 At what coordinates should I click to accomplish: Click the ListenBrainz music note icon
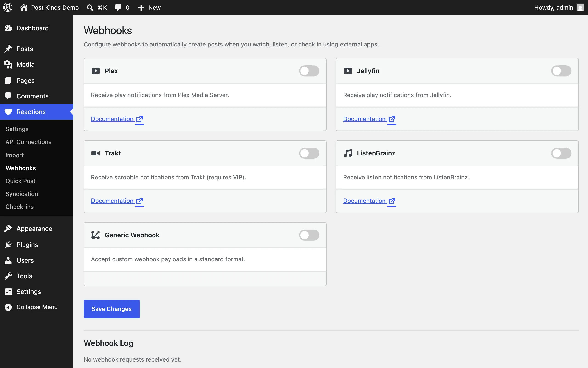348,153
